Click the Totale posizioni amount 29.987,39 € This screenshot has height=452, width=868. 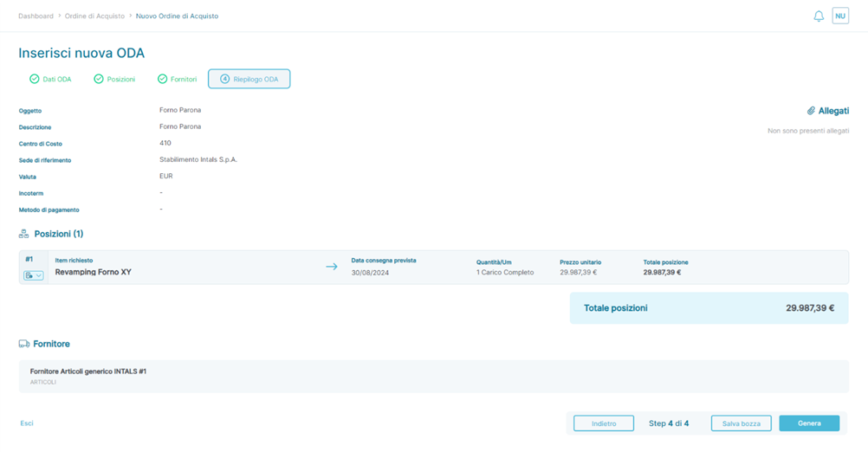click(x=810, y=308)
